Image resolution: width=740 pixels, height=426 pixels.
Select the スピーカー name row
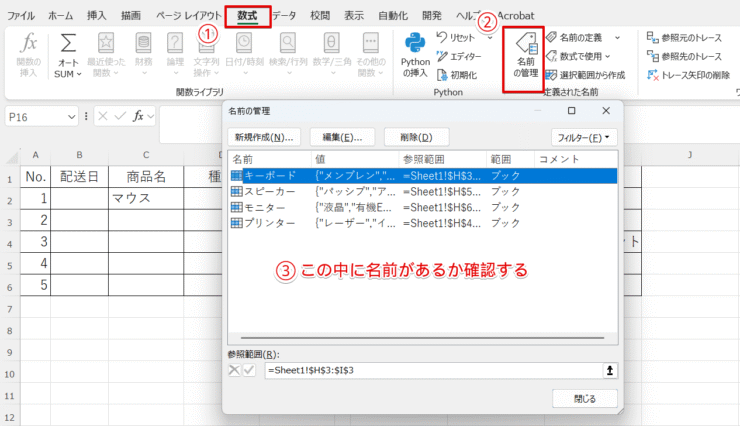pyautogui.click(x=423, y=192)
